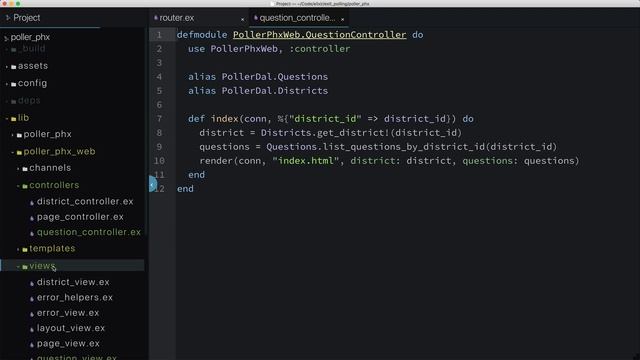Click the lib folder icon
The image size is (640, 360).
(x=13, y=119)
